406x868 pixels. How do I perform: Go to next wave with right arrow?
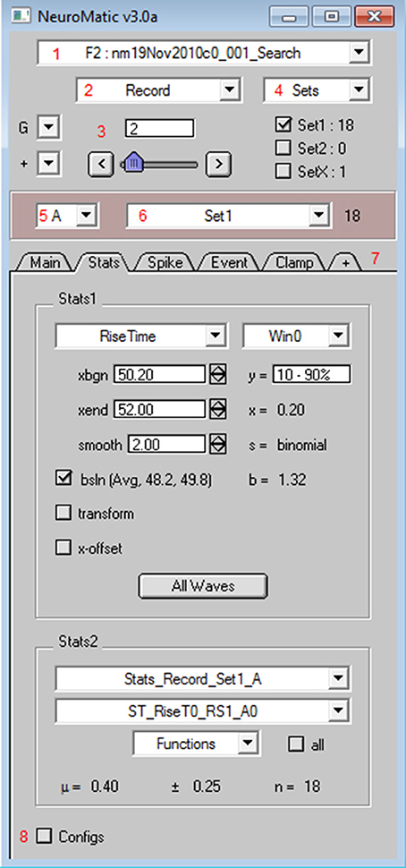pyautogui.click(x=219, y=163)
